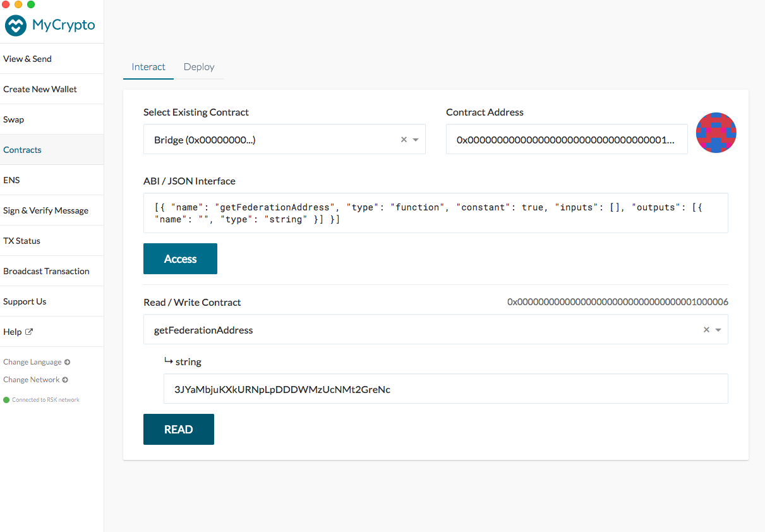Image resolution: width=765 pixels, height=532 pixels.
Task: Expand Select Existing Contract dropdown arrow
Action: pos(416,140)
